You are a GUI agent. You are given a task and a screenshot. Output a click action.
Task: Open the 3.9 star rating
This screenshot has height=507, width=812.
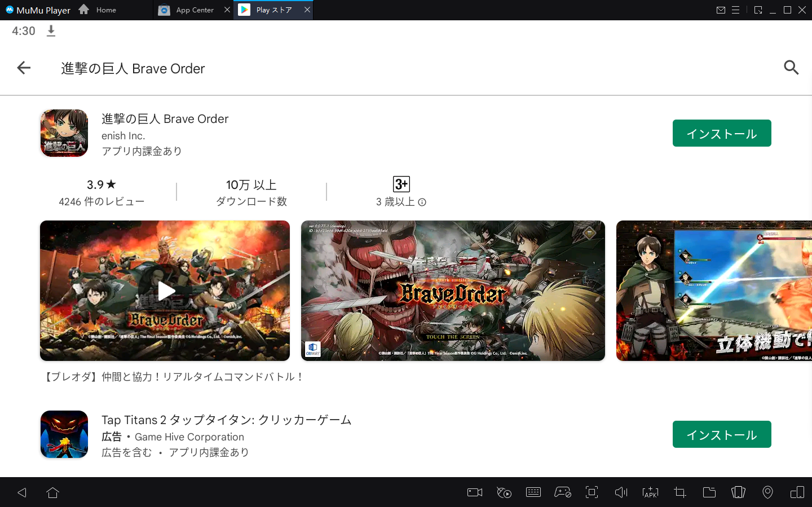pyautogui.click(x=101, y=184)
